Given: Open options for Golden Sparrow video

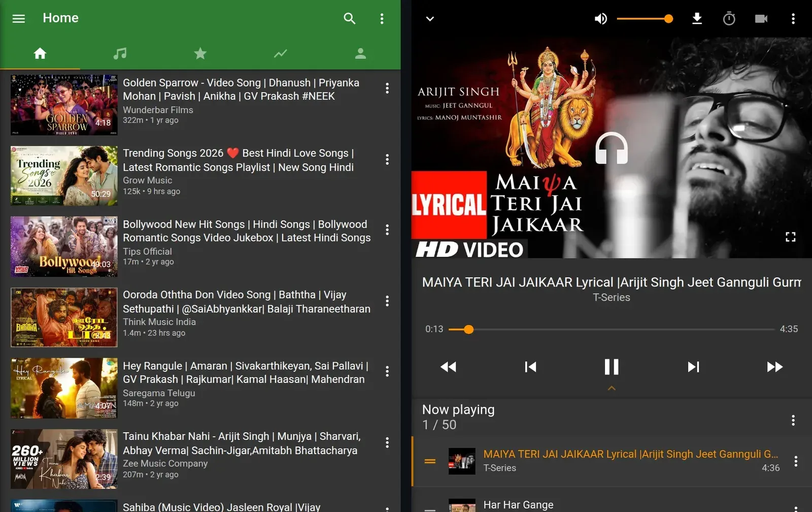Looking at the screenshot, I should coord(387,88).
